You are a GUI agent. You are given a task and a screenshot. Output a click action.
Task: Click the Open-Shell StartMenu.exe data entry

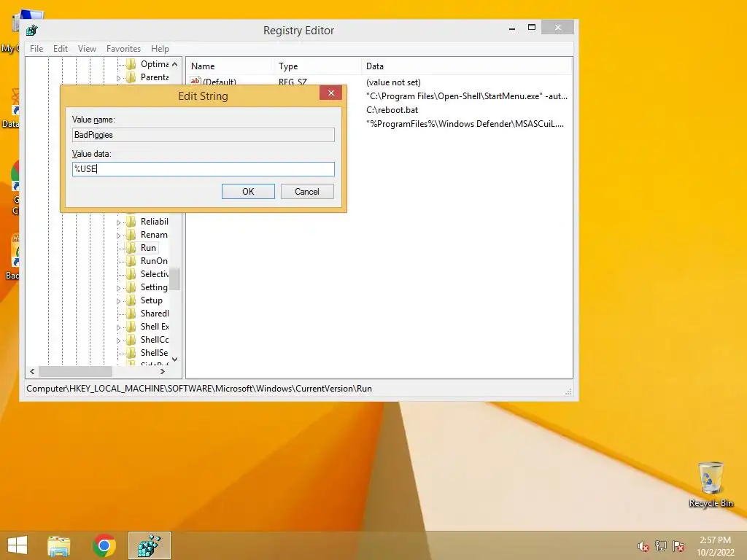pos(467,96)
